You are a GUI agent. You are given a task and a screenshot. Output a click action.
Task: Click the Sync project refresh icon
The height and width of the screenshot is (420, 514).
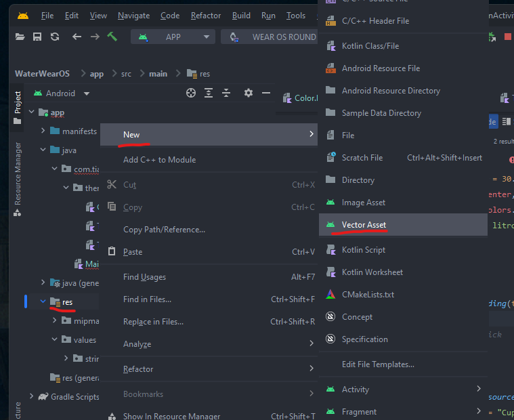pos(55,37)
